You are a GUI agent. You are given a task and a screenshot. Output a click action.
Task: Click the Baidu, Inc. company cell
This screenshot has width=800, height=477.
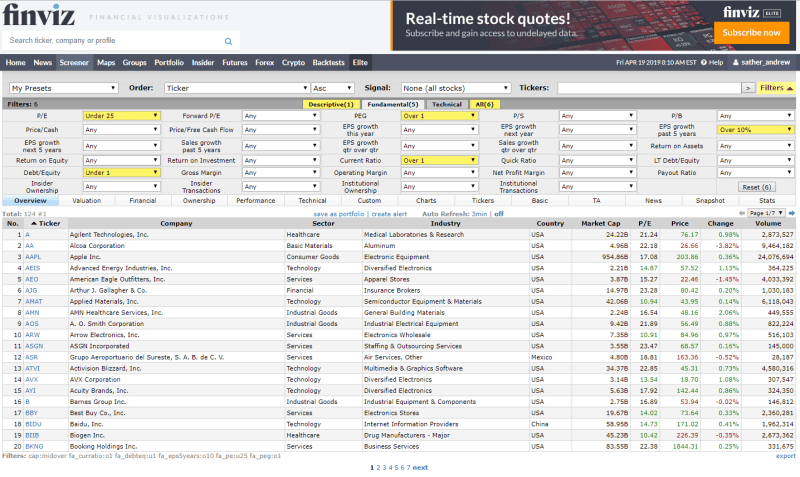(177, 424)
